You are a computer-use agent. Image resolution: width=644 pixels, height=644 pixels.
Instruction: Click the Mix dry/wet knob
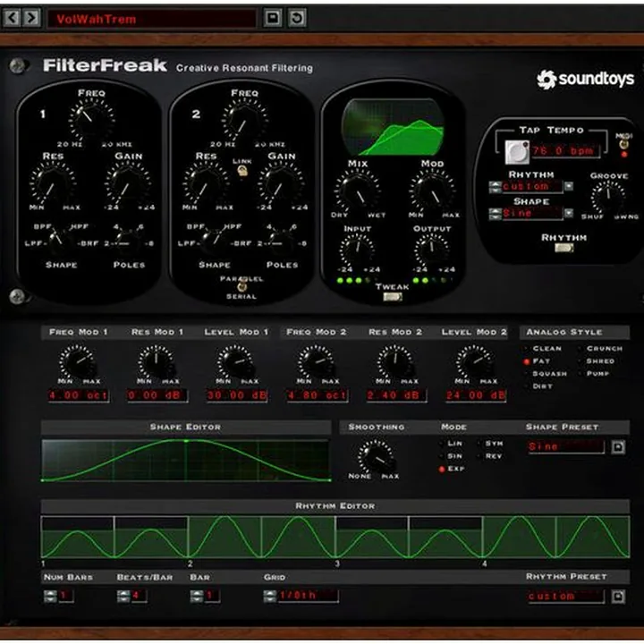(358, 191)
